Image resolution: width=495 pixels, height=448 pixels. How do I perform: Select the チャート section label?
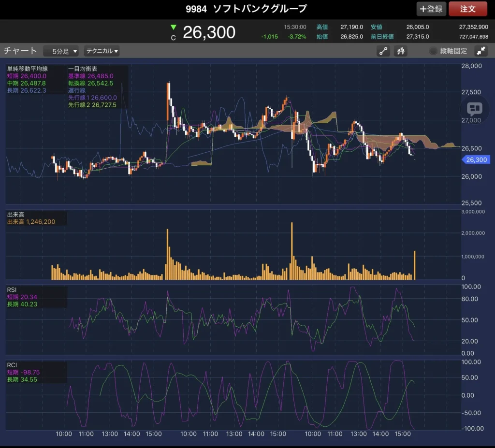(x=20, y=51)
